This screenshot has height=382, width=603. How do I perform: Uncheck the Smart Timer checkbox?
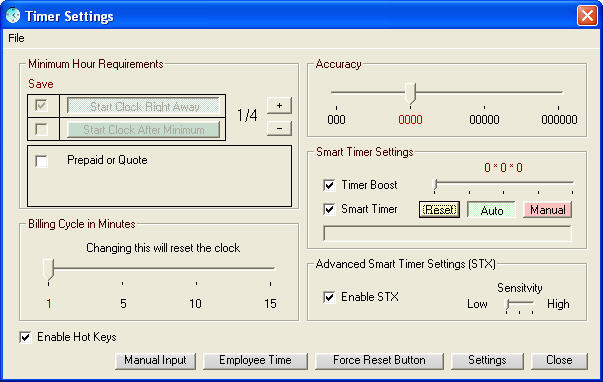click(x=329, y=209)
